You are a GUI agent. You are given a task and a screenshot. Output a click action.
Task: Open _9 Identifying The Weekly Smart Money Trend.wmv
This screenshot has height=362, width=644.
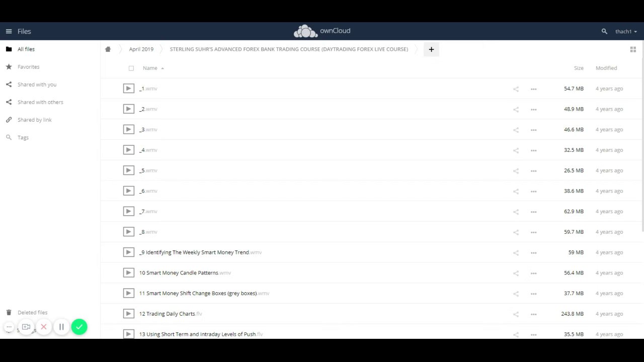tap(200, 252)
